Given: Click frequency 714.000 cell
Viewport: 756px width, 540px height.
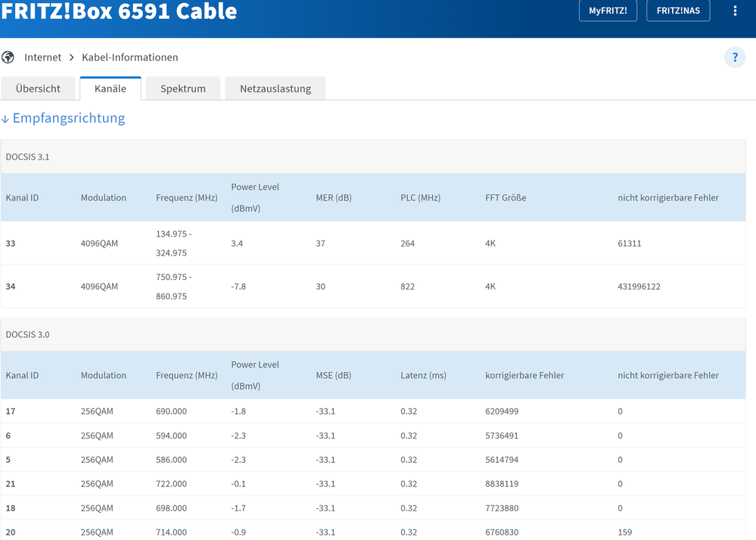Looking at the screenshot, I should pos(171,532).
